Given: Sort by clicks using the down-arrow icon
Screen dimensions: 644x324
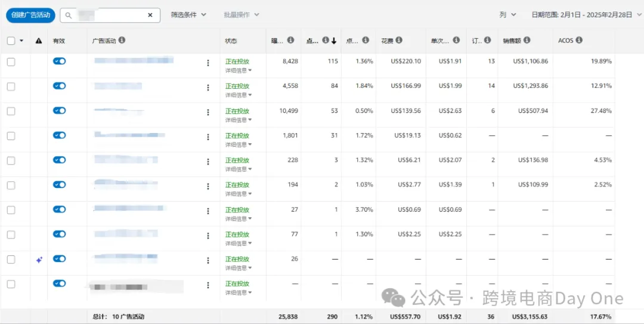Looking at the screenshot, I should pos(334,41).
